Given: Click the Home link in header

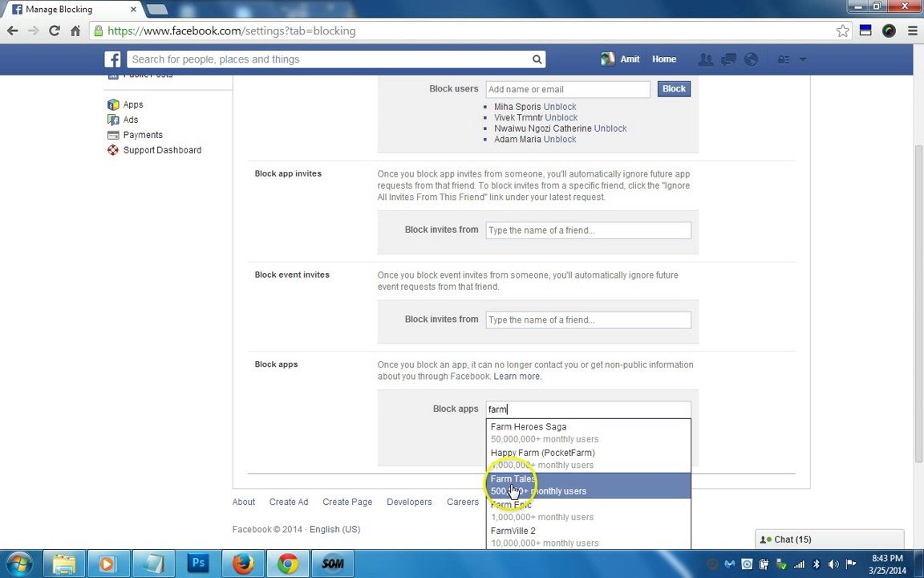Looking at the screenshot, I should pos(664,59).
